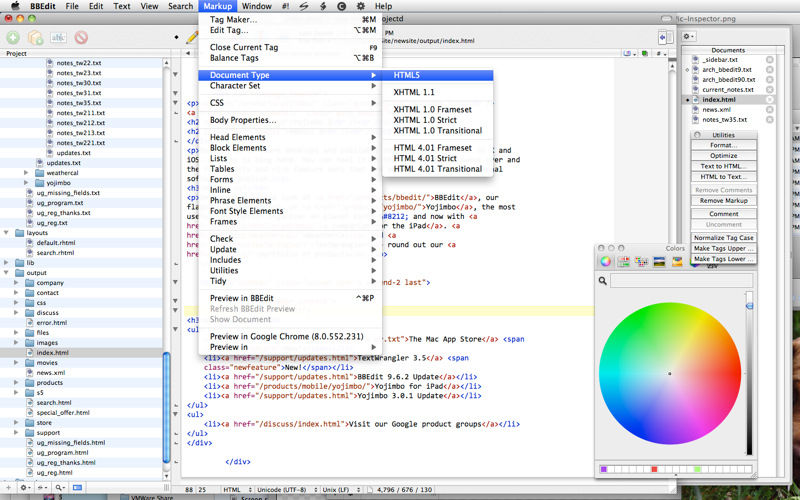
Task: Click the magnifier icon in Colors panel
Action: [603, 281]
